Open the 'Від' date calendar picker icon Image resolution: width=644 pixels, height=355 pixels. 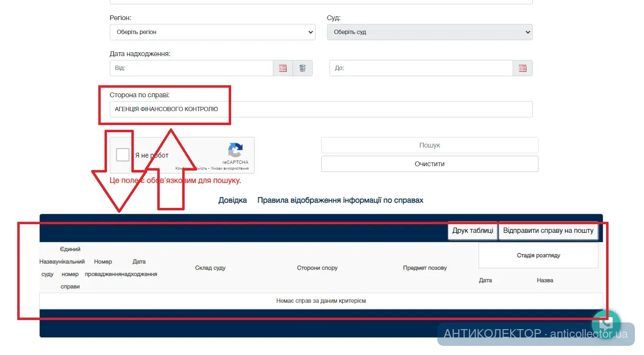click(x=283, y=68)
